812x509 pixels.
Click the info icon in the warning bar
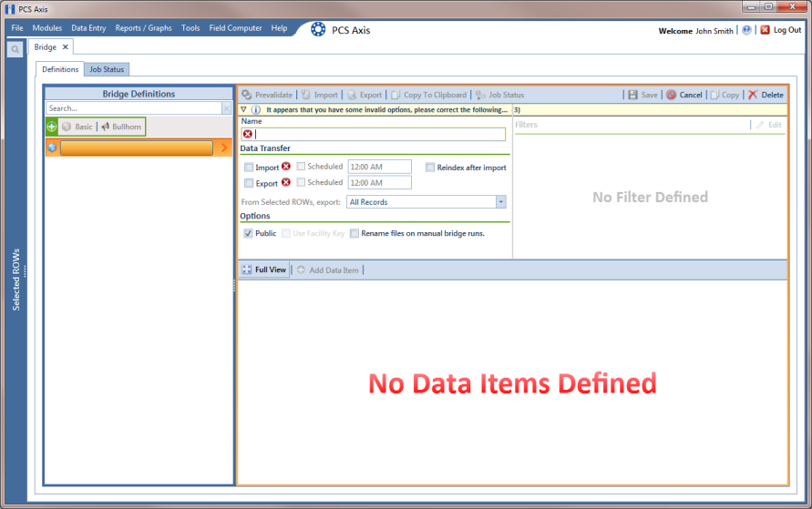[256, 109]
